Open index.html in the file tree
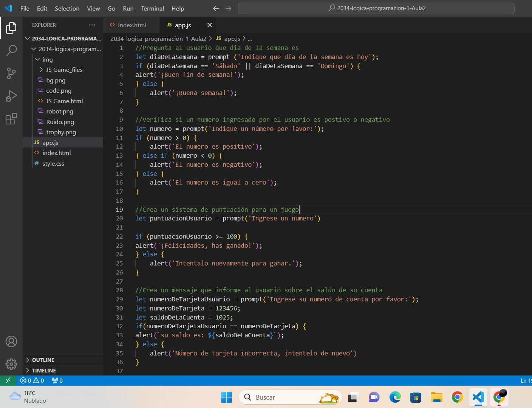532x408 pixels. point(63,153)
